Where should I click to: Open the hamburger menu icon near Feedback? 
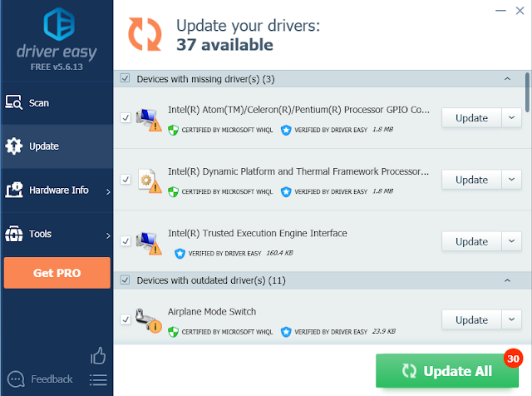tap(98, 379)
